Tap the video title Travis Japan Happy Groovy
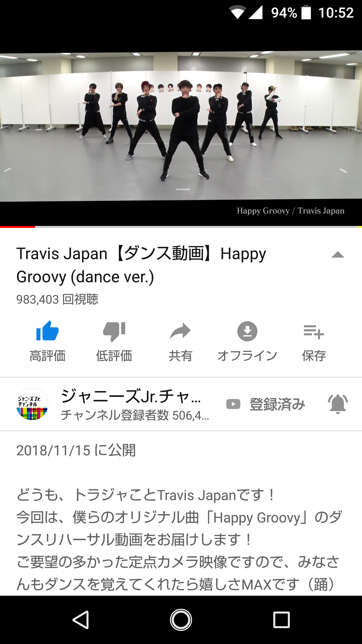Screen dimensions: 362x644 [141, 265]
